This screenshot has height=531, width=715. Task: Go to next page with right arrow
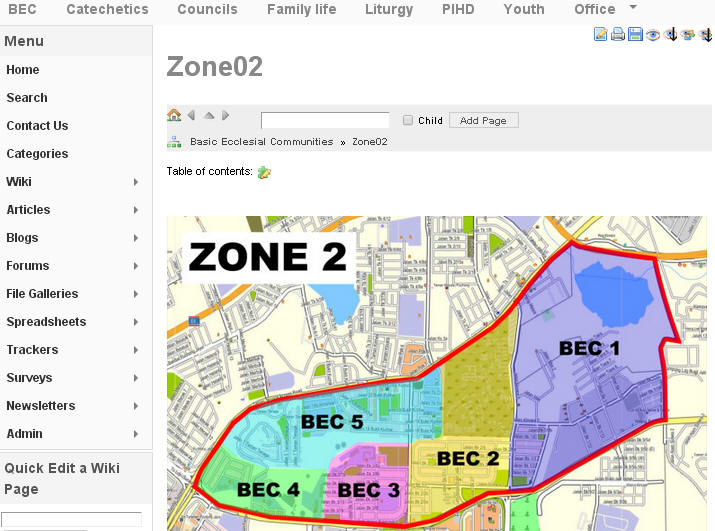(x=226, y=116)
